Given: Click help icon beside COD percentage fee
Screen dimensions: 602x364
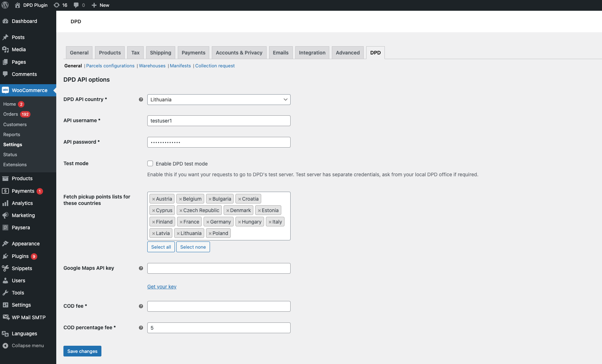Looking at the screenshot, I should (x=141, y=328).
